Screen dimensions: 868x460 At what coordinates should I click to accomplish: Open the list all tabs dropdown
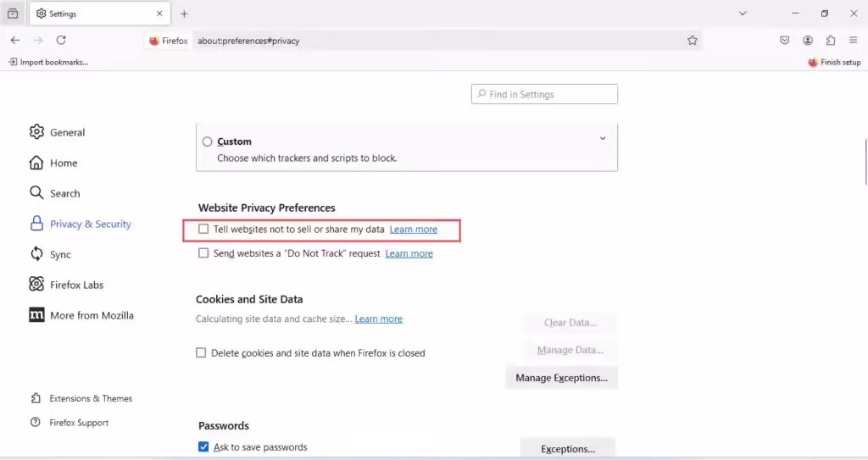[743, 14]
